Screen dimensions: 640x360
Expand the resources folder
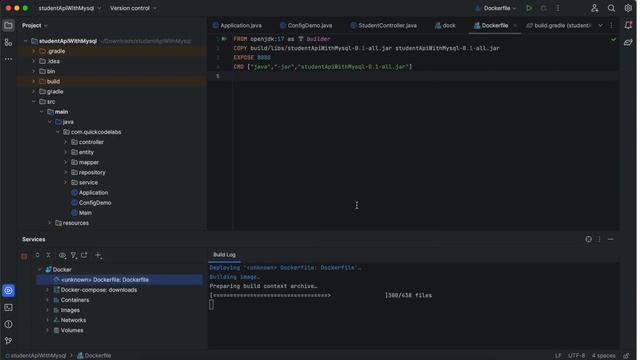[50, 223]
